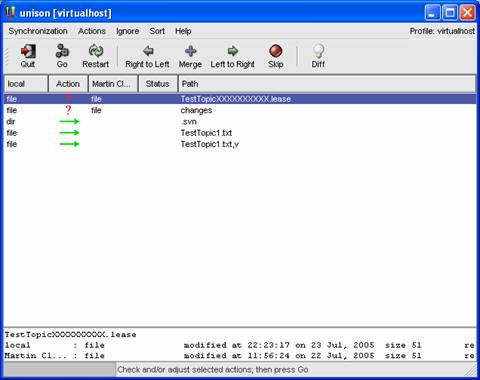
Task: Select the TestTopicXXXXXXXXXX.lease row
Action: pyautogui.click(x=240, y=99)
